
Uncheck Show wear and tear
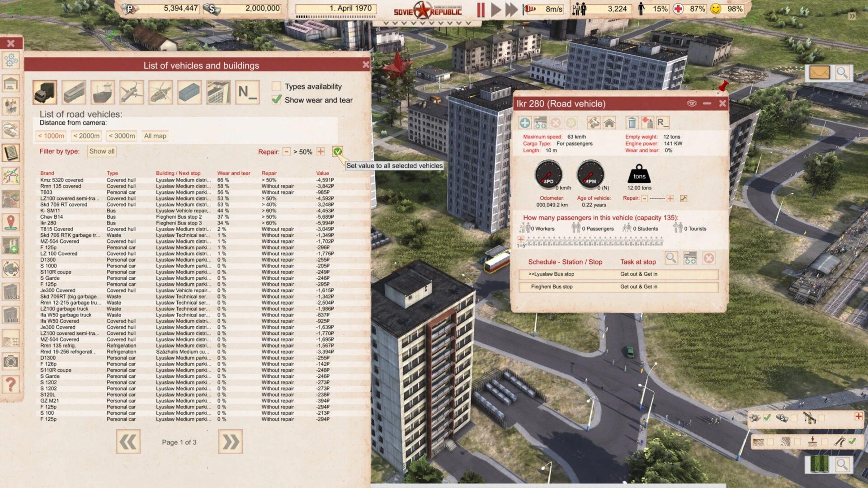click(x=276, y=100)
